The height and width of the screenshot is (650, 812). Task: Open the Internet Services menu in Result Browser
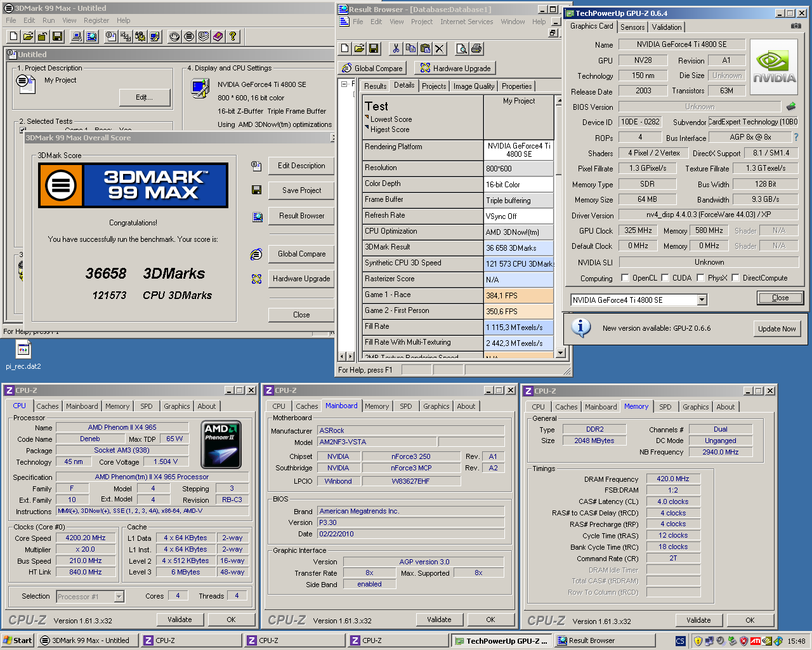pos(466,22)
